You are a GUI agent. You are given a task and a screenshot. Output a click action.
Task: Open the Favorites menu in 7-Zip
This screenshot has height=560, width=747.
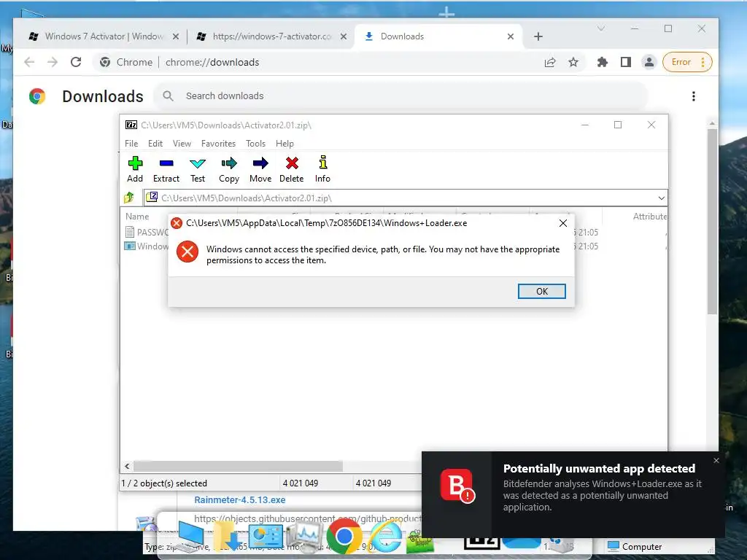[218, 144]
